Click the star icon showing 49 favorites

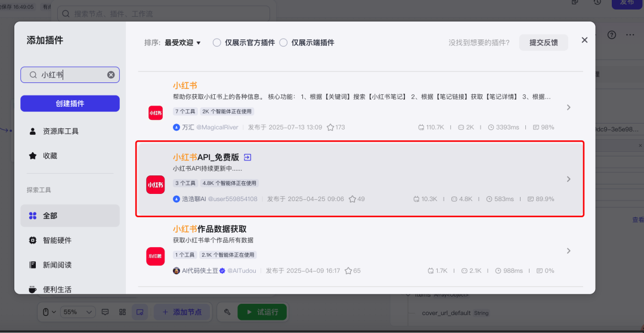(352, 199)
